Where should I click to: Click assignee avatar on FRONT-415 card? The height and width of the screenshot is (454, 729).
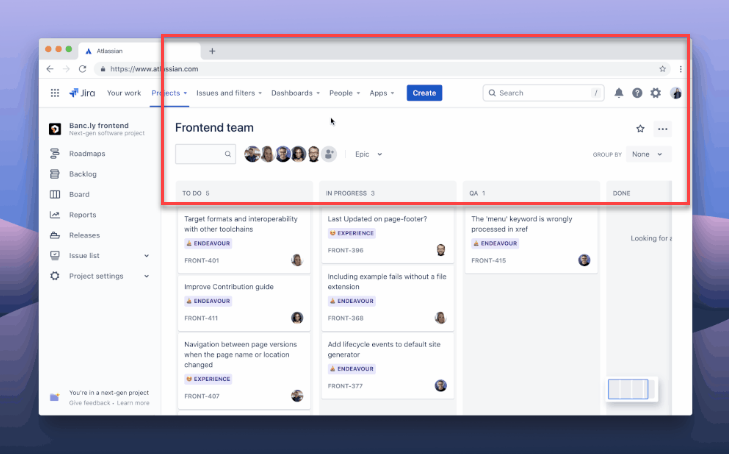[x=584, y=260]
